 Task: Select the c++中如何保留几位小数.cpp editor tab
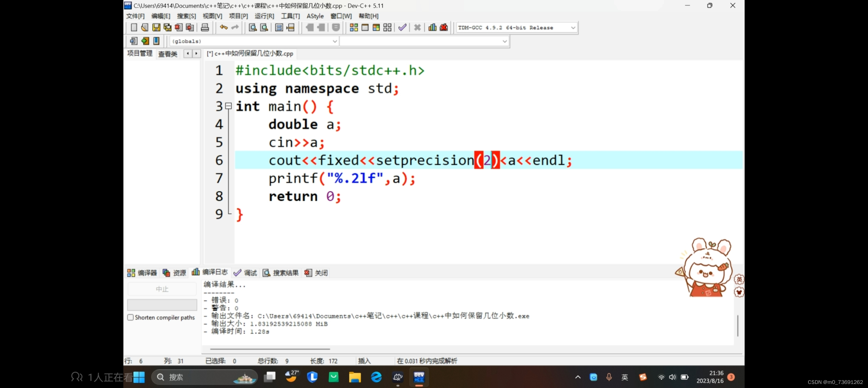[250, 54]
